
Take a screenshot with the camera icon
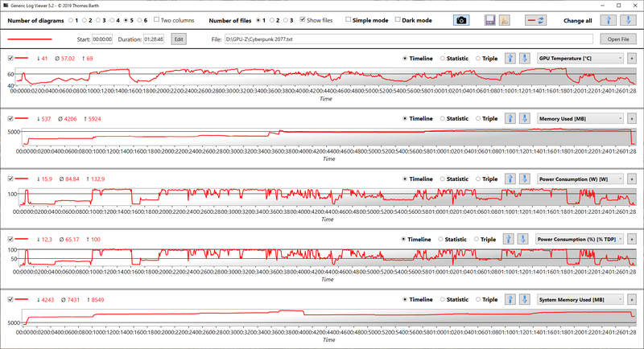tap(461, 20)
